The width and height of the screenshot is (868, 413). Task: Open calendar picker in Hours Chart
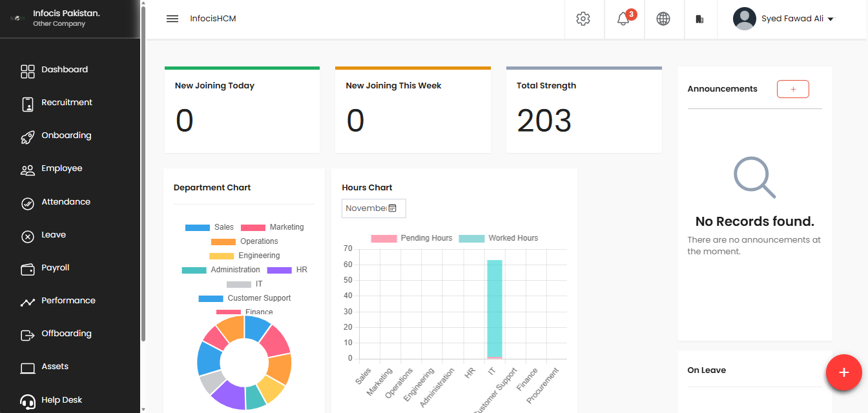(392, 208)
